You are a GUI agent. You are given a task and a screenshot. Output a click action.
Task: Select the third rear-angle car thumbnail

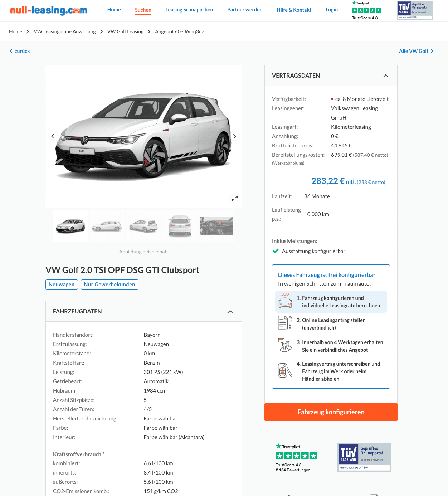(x=143, y=226)
